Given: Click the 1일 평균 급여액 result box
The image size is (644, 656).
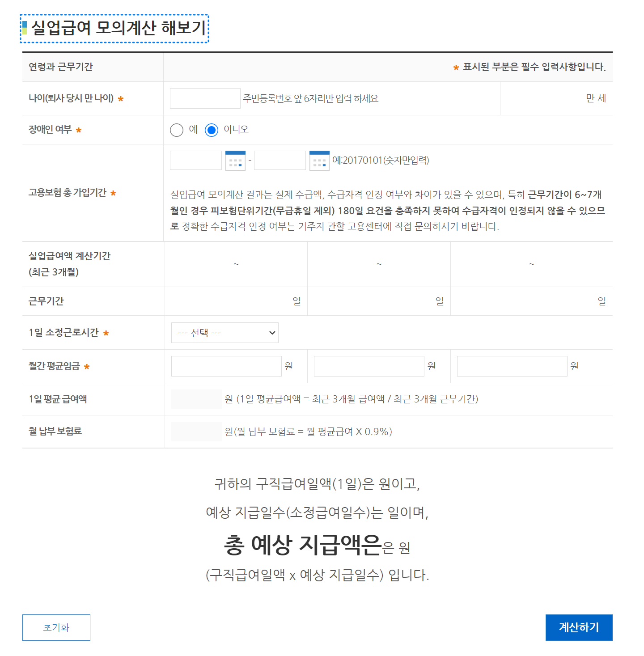Looking at the screenshot, I should 196,399.
